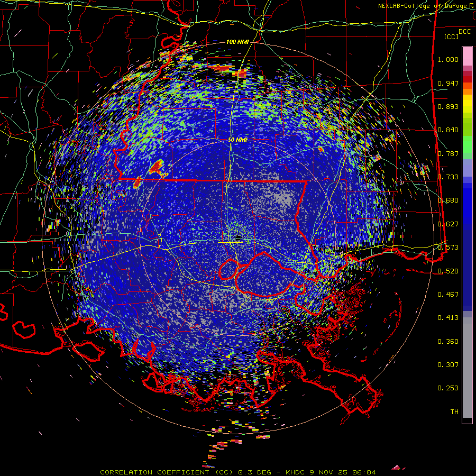The width and height of the screenshot is (476, 476).
Task: Click the DCC product label
Action: (x=464, y=32)
